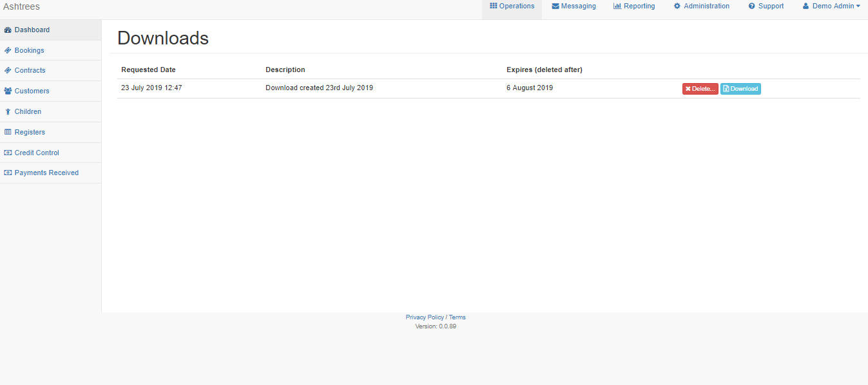This screenshot has height=385, width=868.
Task: Open the Reporting menu
Action: pos(634,6)
